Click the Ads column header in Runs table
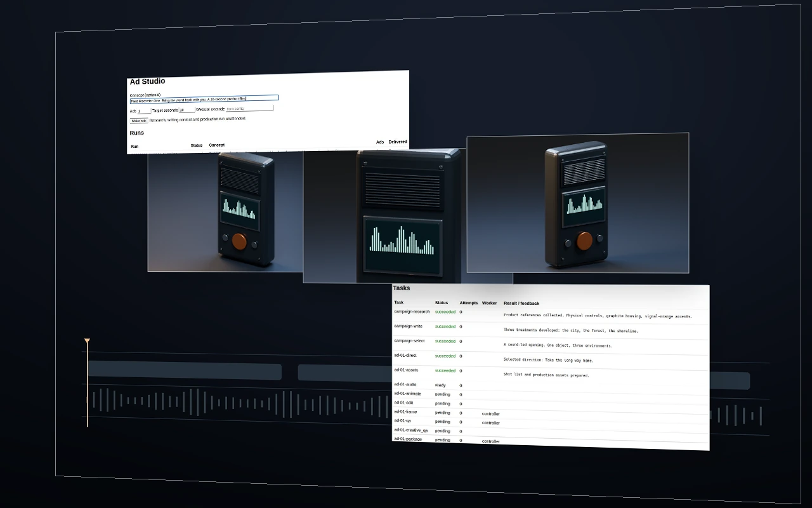 [x=379, y=142]
